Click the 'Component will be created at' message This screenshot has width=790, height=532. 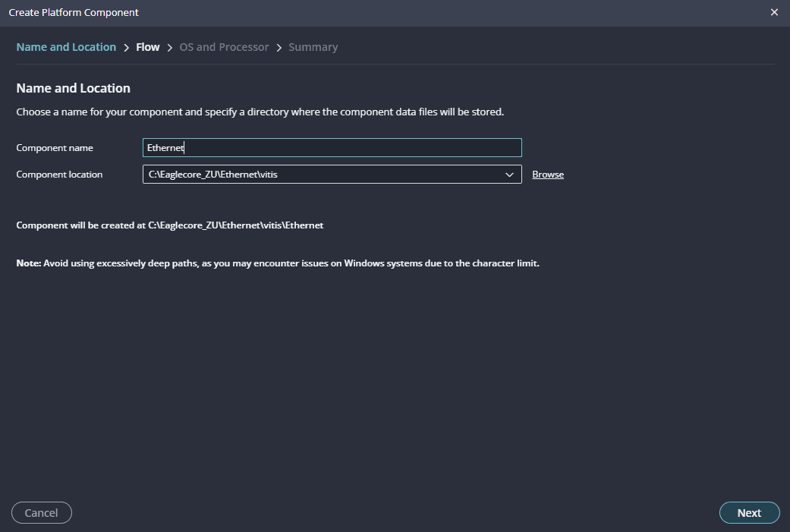170,225
